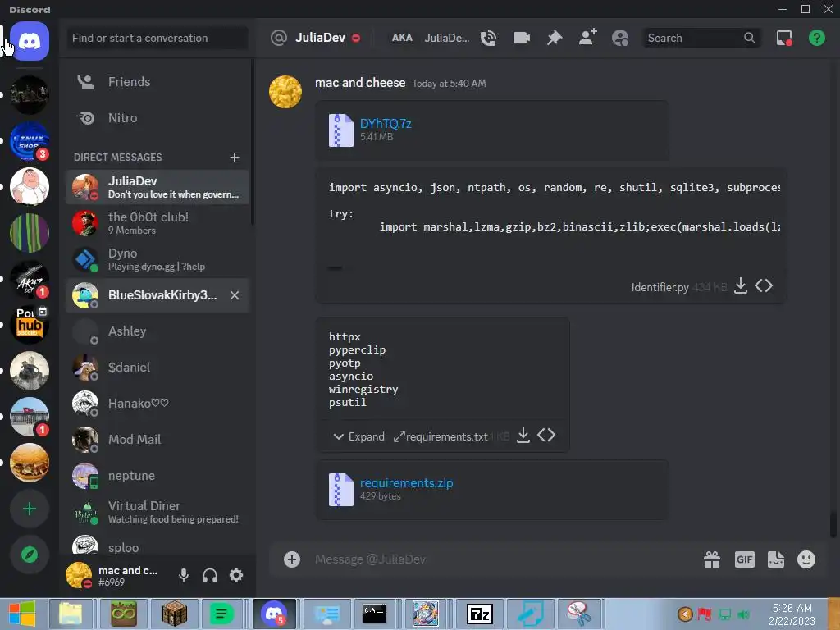Open Ashley direct message
The height and width of the screenshot is (630, 840).
click(x=157, y=331)
